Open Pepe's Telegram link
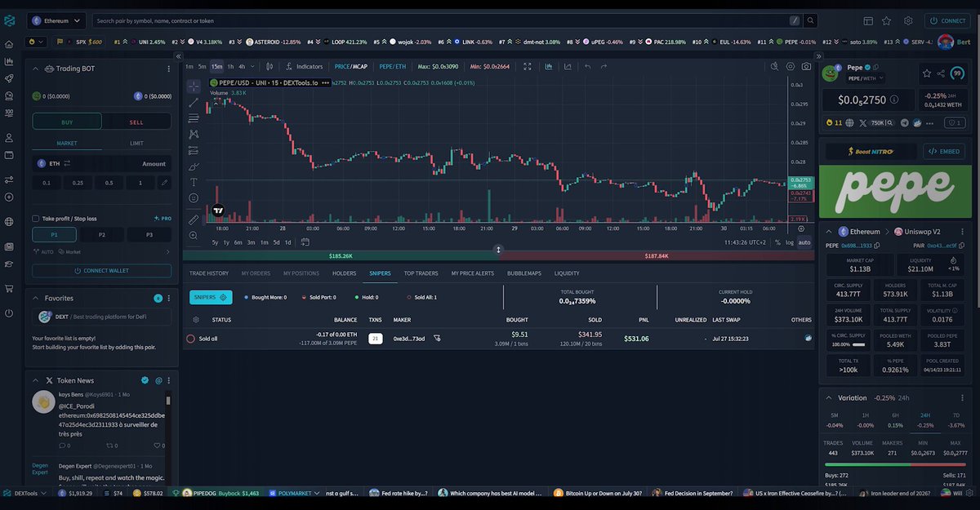This screenshot has width=980, height=510. pos(904,123)
